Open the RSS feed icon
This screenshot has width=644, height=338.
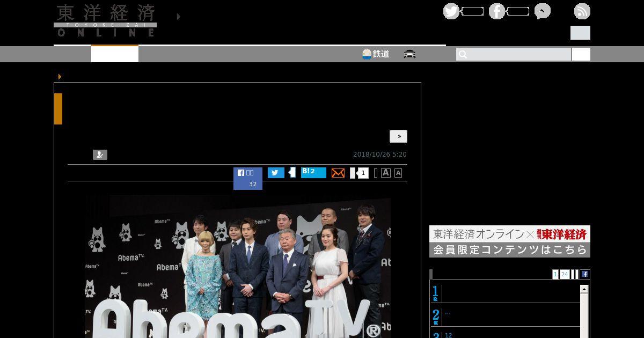pos(582,11)
